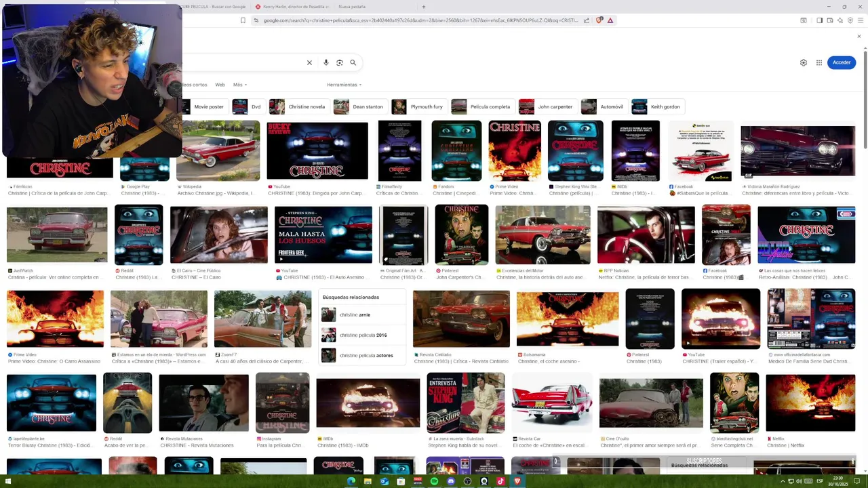Open related search 'christine pelicula 2016'
Viewport: 868px width, 488px height.
coord(362,335)
